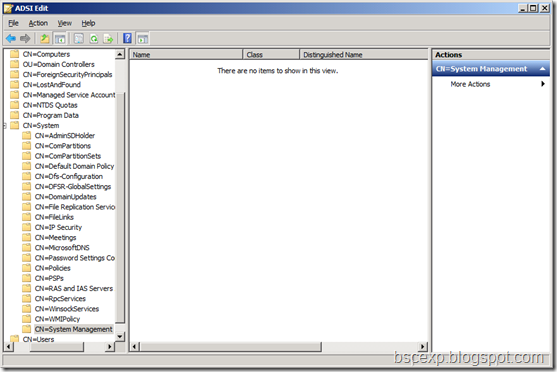Collapse CN=System Management actions section
The width and height of the screenshot is (557, 372).
[542, 69]
